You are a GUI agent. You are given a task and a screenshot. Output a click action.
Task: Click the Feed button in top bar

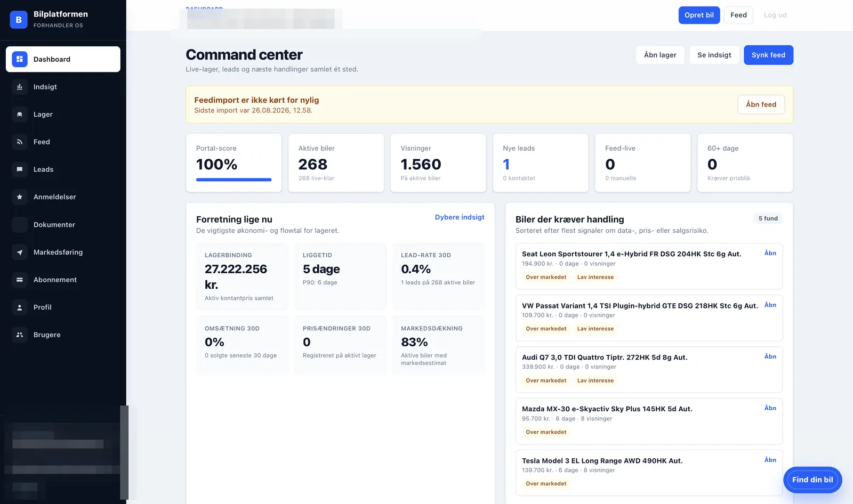coord(738,15)
